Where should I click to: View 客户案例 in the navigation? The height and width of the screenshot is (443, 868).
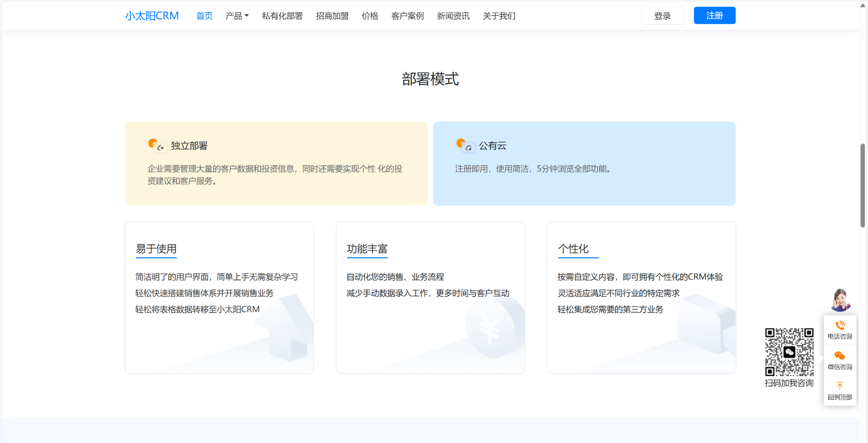[407, 16]
